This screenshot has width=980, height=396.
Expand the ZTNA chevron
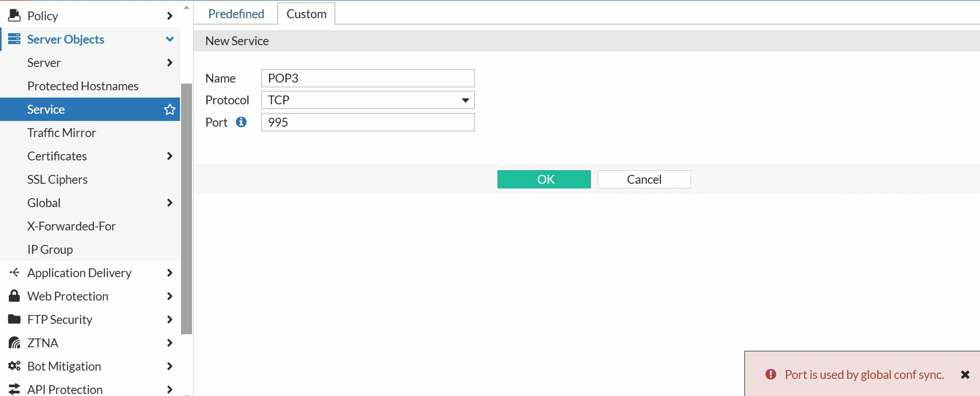pyautogui.click(x=170, y=343)
